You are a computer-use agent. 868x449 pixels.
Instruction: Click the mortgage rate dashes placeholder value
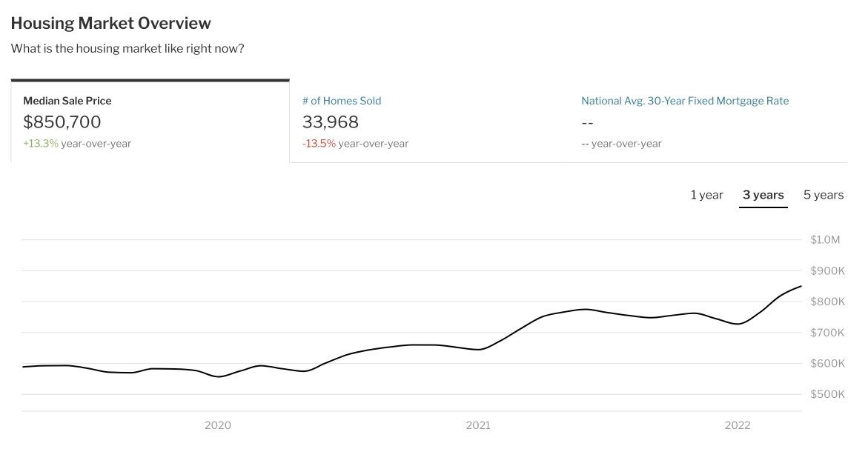pyautogui.click(x=588, y=122)
